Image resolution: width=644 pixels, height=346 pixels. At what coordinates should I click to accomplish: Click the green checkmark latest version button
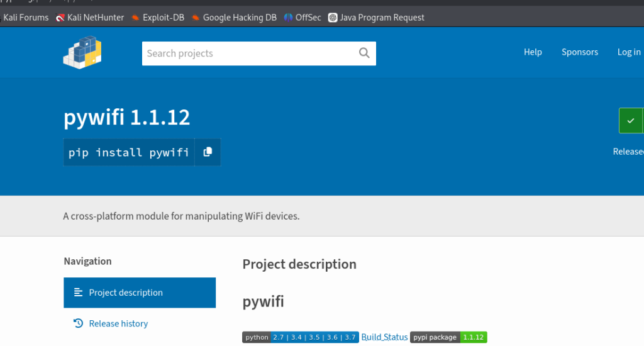point(631,120)
